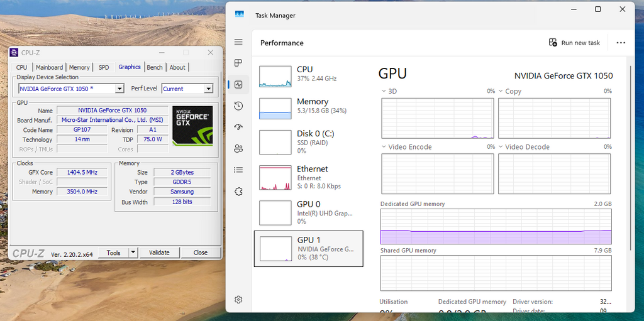Click the Performance heading in Task Manager
644x321 pixels.
pyautogui.click(x=282, y=43)
